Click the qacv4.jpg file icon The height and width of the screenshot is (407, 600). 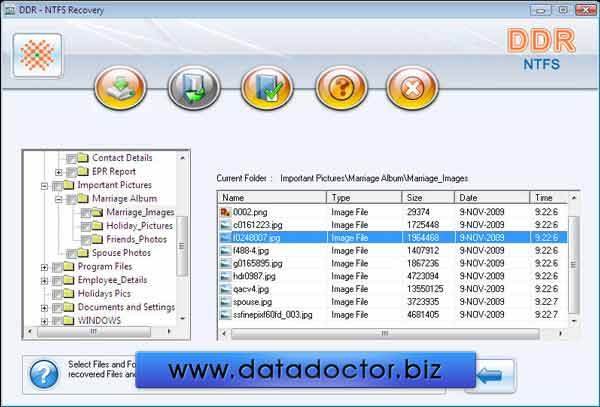pyautogui.click(x=226, y=289)
